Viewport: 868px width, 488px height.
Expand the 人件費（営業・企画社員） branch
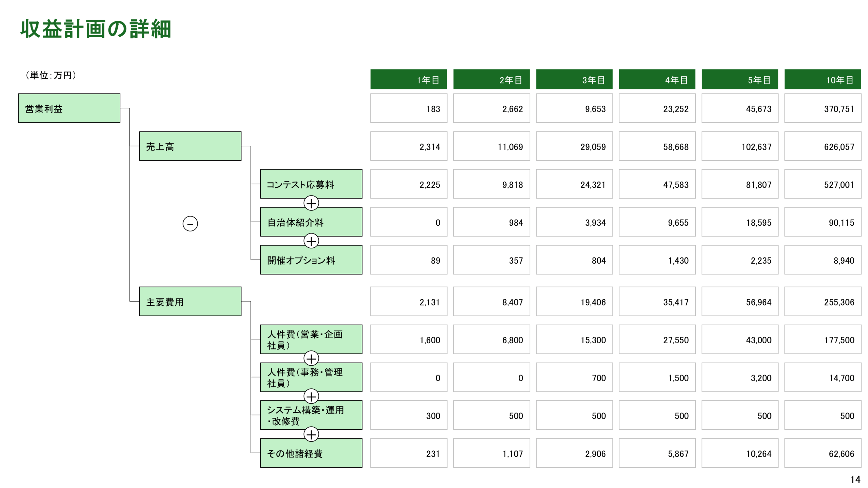pos(311,339)
